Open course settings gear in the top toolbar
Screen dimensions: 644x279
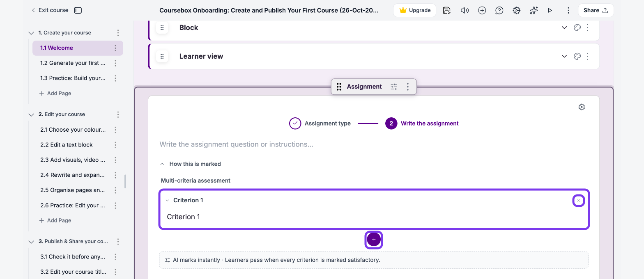[x=517, y=10]
